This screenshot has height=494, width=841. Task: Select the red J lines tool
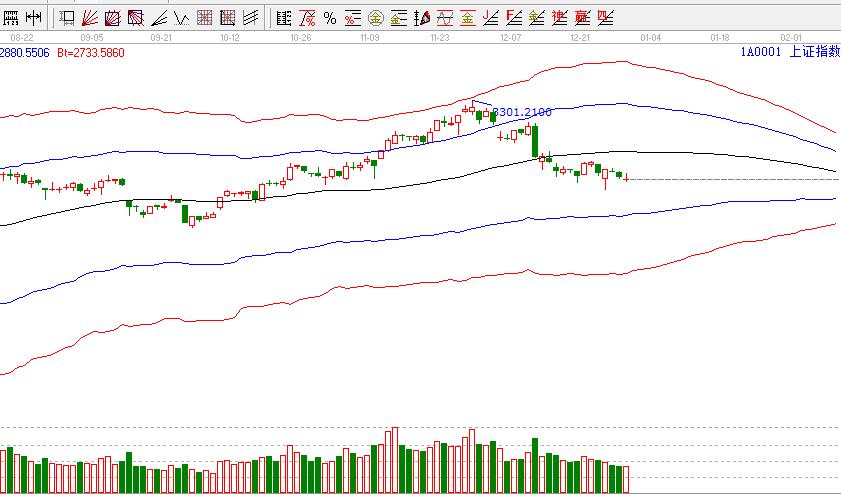click(x=490, y=17)
